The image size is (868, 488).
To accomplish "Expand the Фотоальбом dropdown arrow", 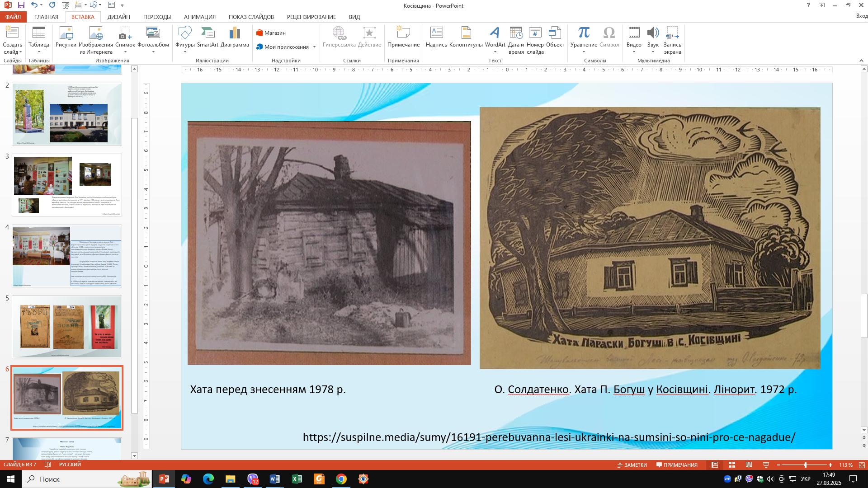I will point(153,52).
